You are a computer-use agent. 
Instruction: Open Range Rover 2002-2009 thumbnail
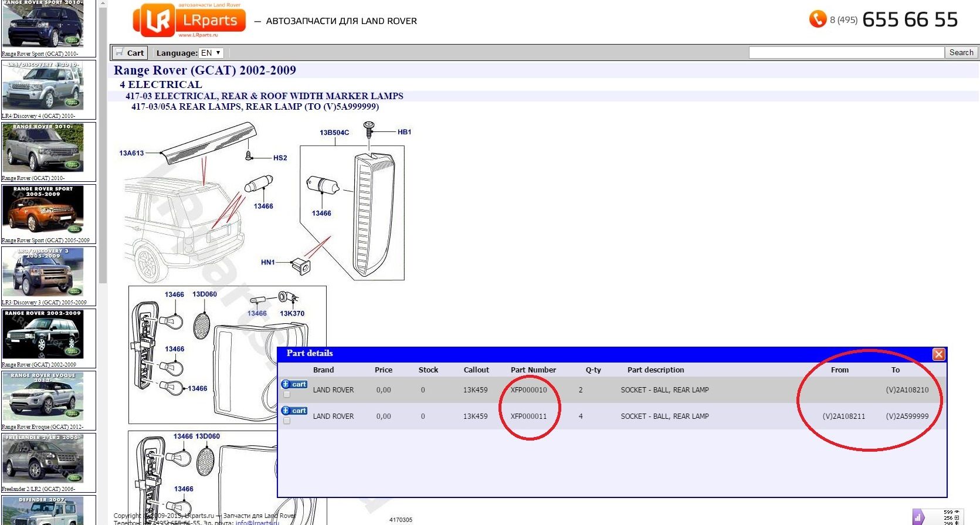(43, 335)
